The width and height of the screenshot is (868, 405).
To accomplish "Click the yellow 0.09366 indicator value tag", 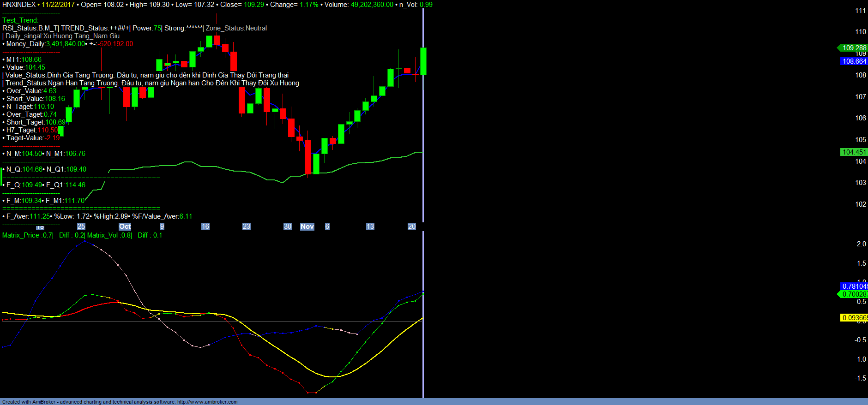I will (854, 317).
